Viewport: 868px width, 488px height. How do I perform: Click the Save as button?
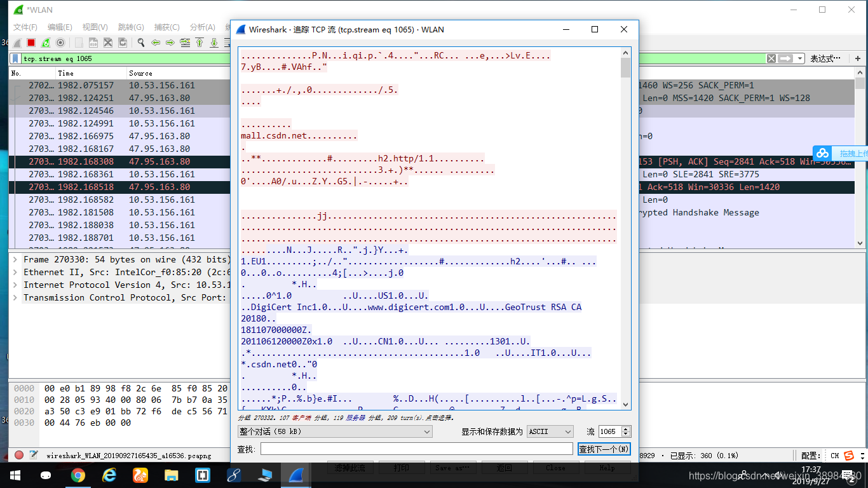(x=452, y=468)
